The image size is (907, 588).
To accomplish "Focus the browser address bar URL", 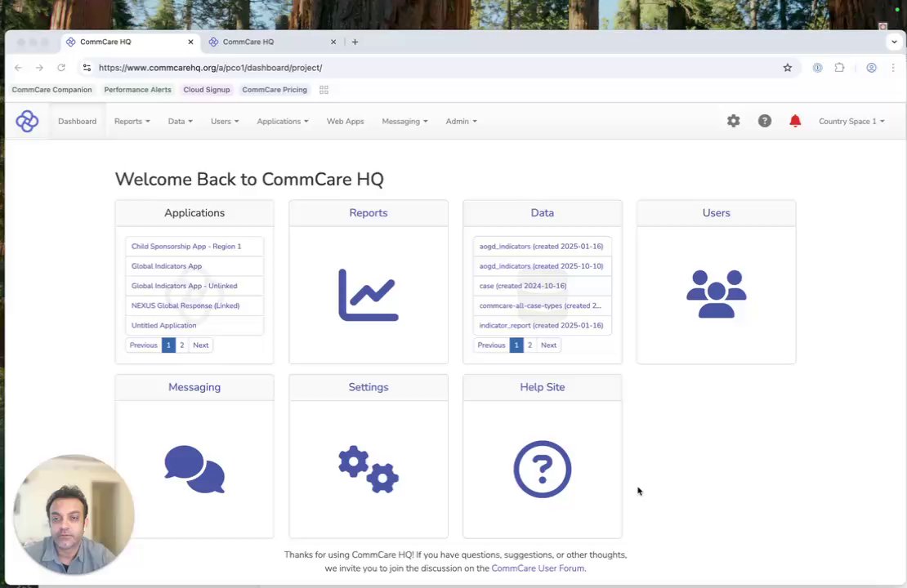I will (x=210, y=68).
